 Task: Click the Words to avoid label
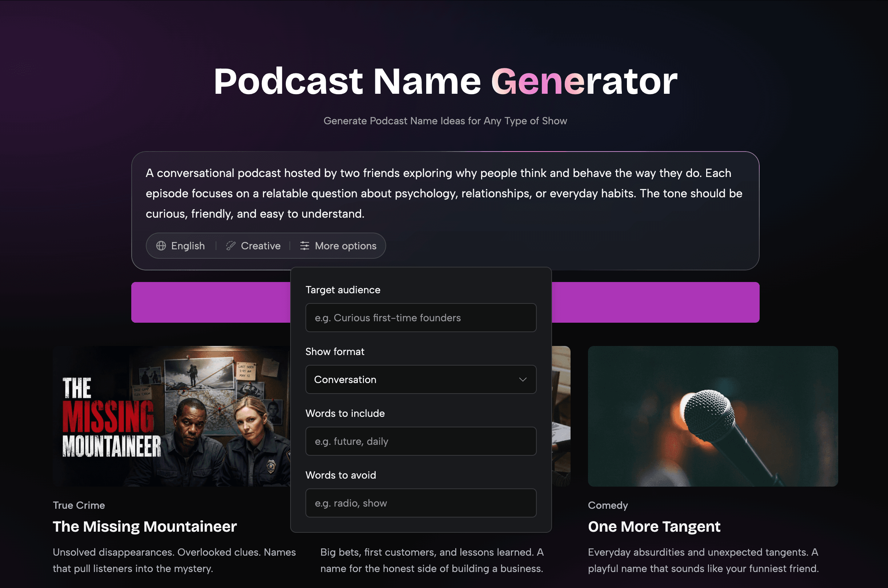point(341,475)
